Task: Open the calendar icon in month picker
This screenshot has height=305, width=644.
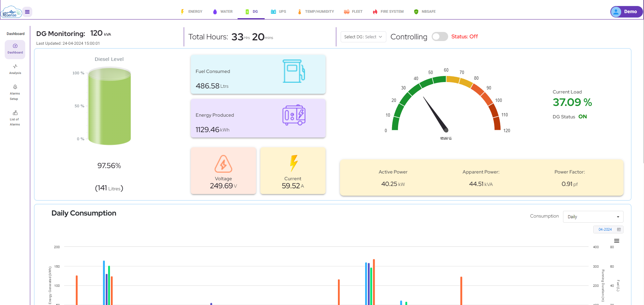Action: 619,229
